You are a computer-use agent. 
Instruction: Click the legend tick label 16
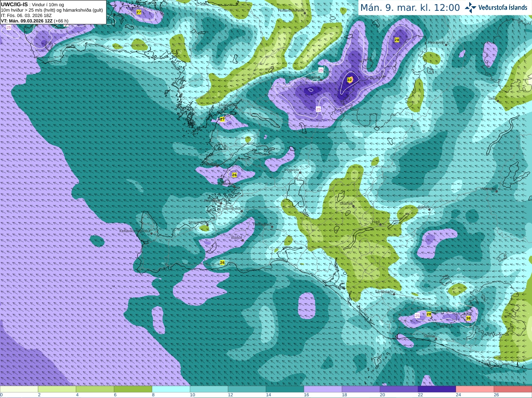pyautogui.click(x=306, y=395)
